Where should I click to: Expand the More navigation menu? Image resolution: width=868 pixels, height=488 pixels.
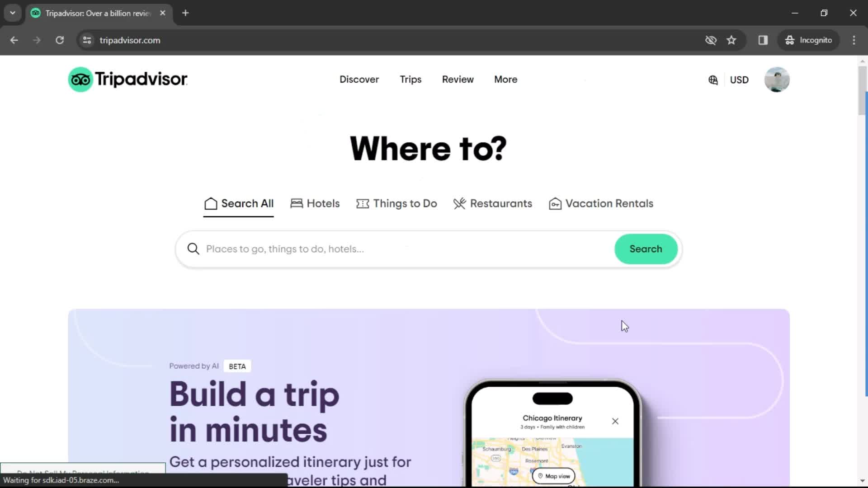point(505,79)
